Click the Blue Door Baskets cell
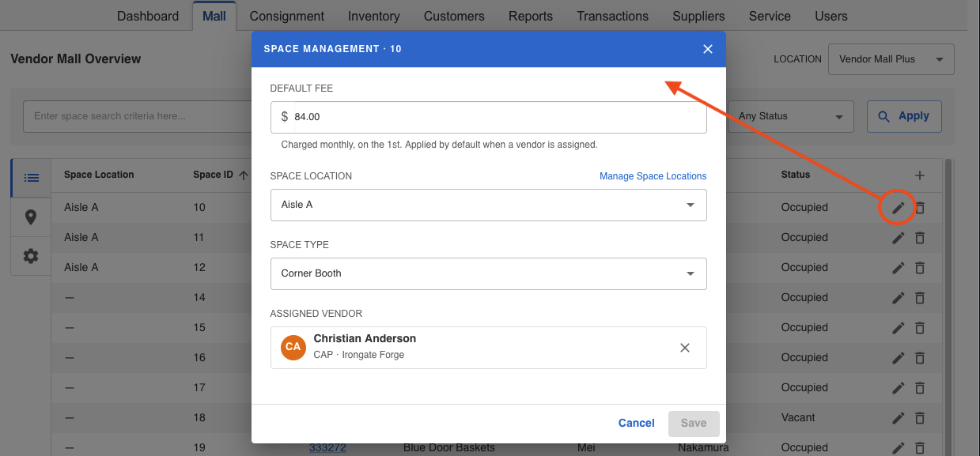Viewport: 980px width, 456px height. coord(449,448)
